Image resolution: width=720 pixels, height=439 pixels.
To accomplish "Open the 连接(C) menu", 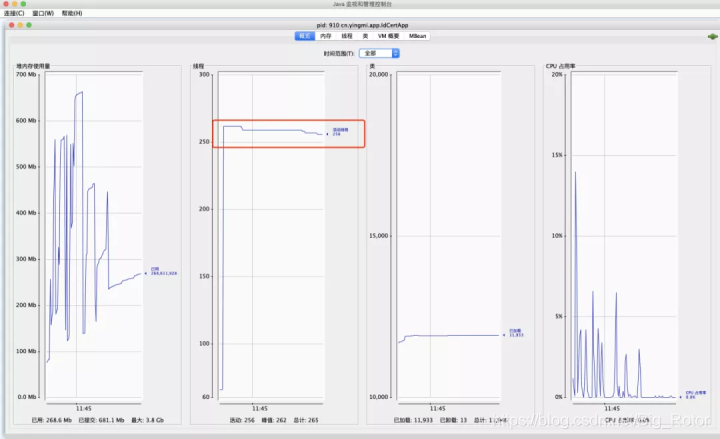I will pyautogui.click(x=14, y=13).
